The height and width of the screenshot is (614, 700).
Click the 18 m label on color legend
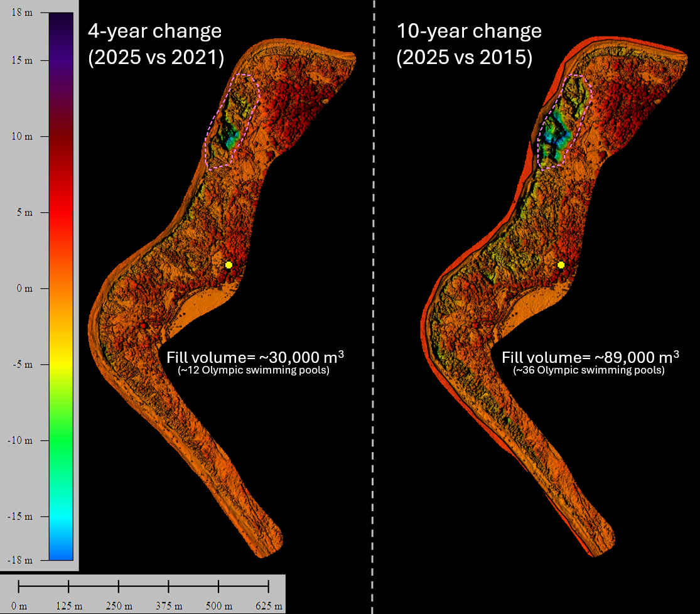[24, 13]
